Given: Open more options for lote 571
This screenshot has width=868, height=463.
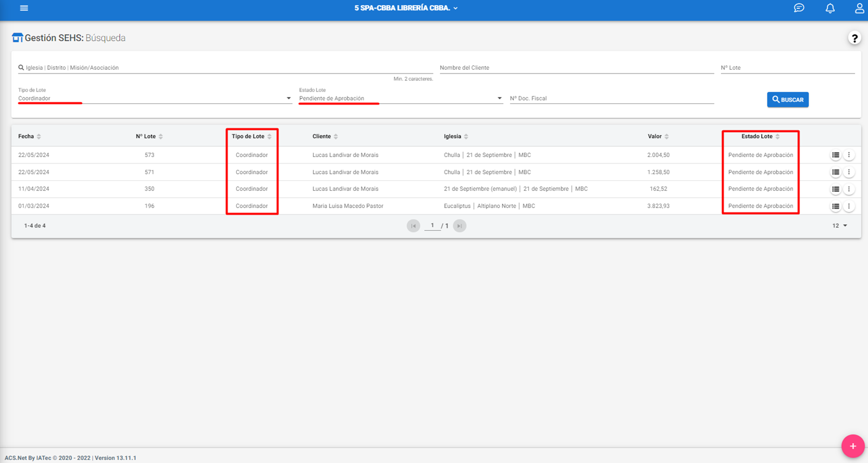Looking at the screenshot, I should click(x=849, y=172).
